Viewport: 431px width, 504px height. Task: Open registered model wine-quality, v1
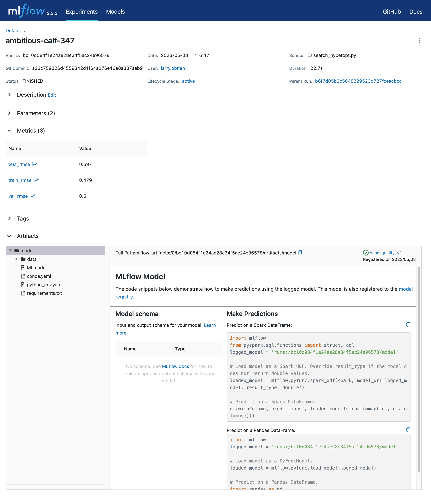pyautogui.click(x=386, y=253)
